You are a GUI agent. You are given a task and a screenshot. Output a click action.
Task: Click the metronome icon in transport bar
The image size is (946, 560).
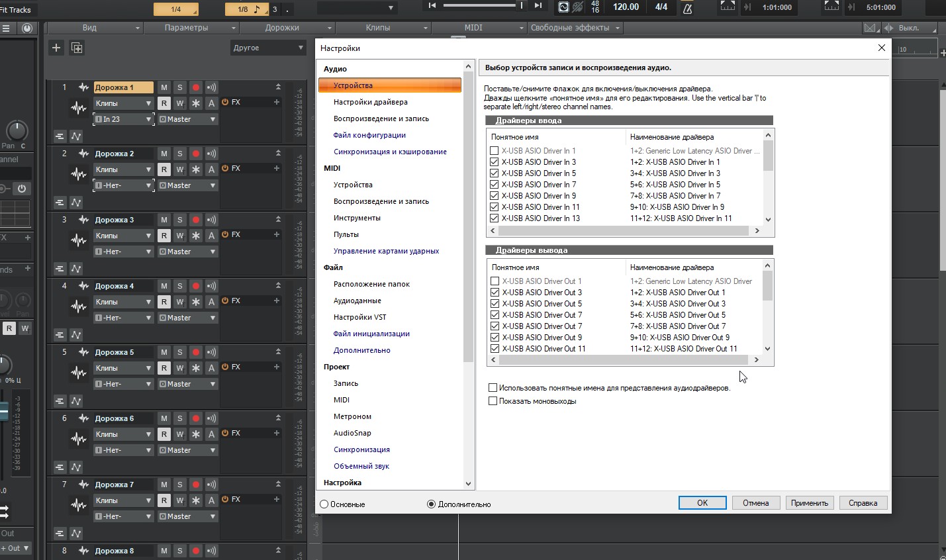687,7
